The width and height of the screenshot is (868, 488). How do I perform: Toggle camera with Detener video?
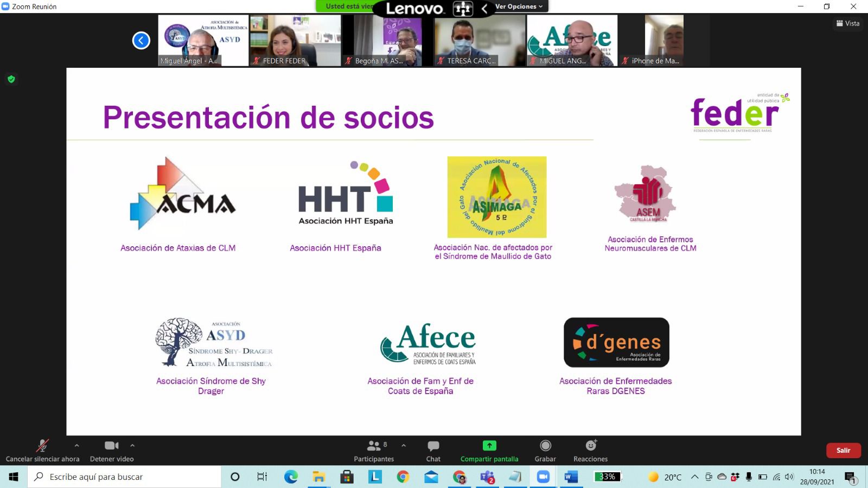click(x=111, y=451)
